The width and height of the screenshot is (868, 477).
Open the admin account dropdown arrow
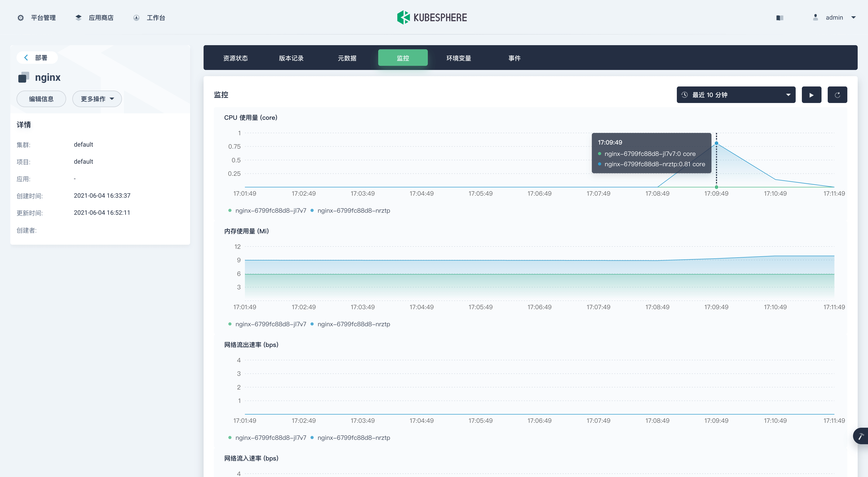tap(853, 18)
